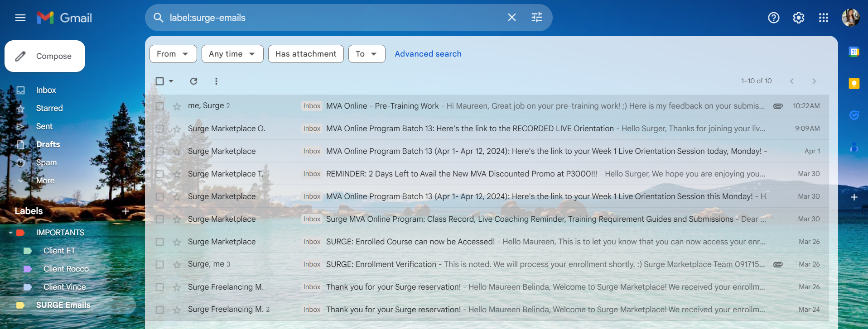Viewport: 868px width, 329px height.
Task: Click the Gmail logo
Action: pos(64,18)
